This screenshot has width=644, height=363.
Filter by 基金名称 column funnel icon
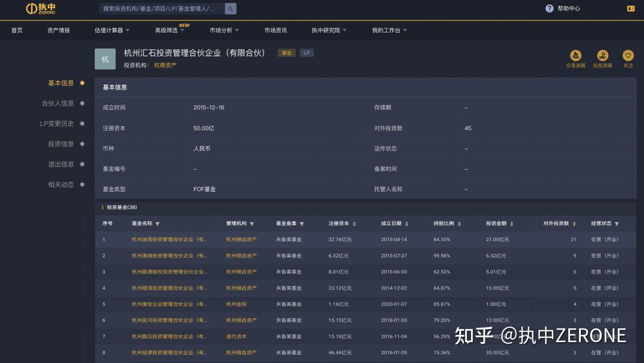[x=157, y=224]
